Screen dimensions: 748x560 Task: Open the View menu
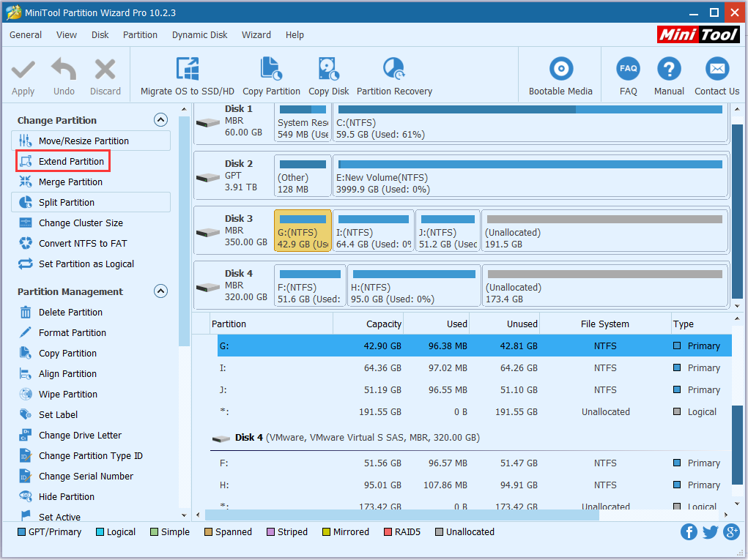(x=67, y=35)
